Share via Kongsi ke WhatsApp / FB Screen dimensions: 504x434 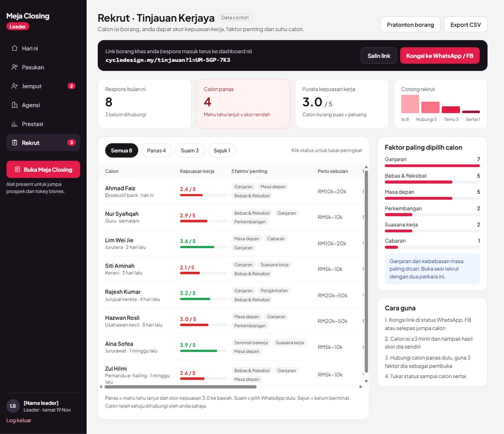click(440, 55)
